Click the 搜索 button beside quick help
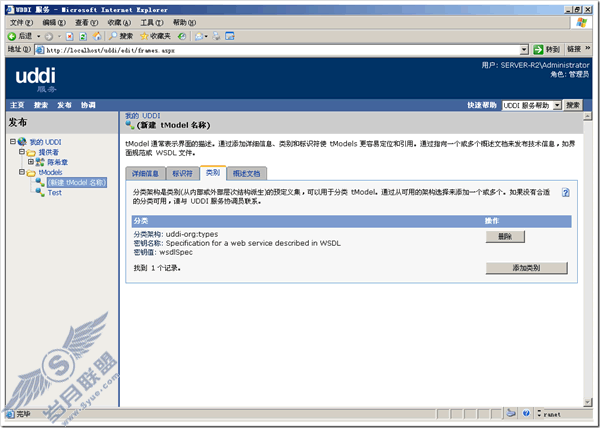Image resolution: width=600 pixels, height=428 pixels. [573, 105]
